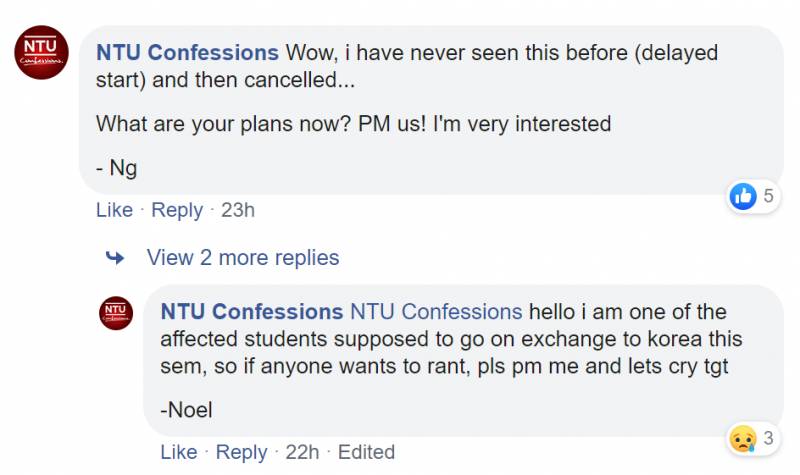Image resolution: width=800 pixels, height=475 pixels.
Task: Open the reaction count of 5
Action: click(x=769, y=196)
